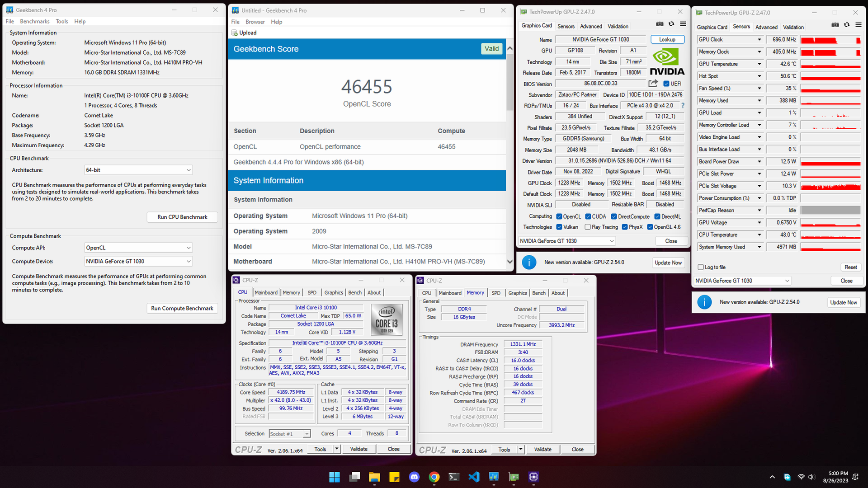Toggle the DirectCompute checkbox
This screenshot has width=868, height=488.
tap(614, 216)
